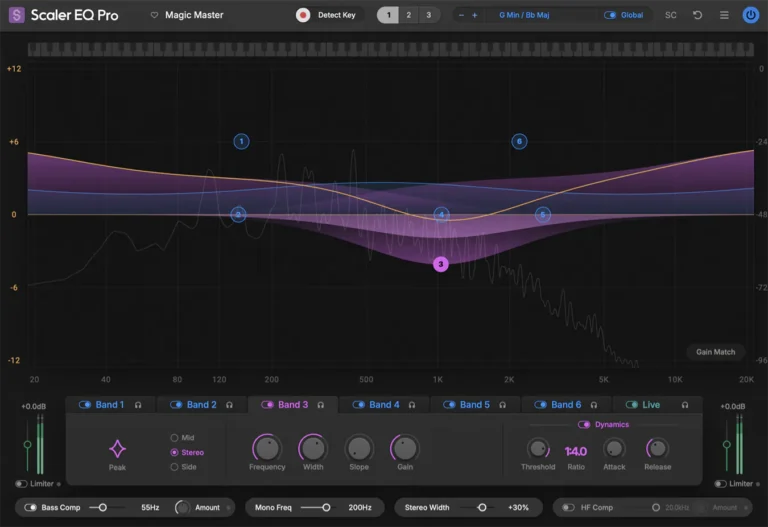Click the Slope knob

click(359, 448)
